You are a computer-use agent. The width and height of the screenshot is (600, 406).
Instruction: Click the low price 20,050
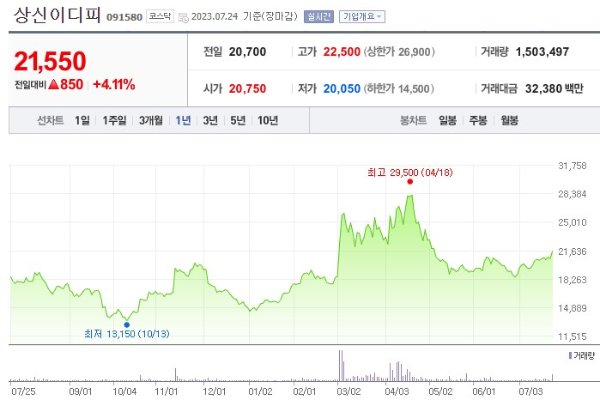tap(342, 89)
